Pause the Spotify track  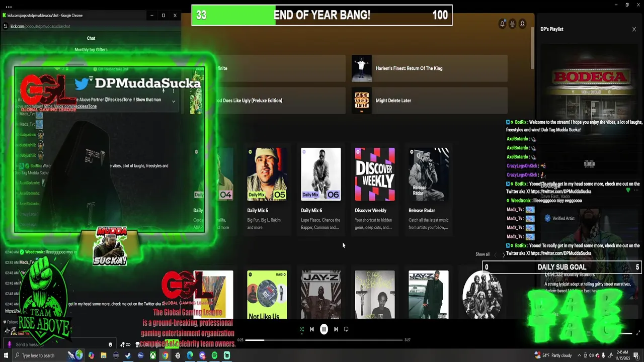324,329
